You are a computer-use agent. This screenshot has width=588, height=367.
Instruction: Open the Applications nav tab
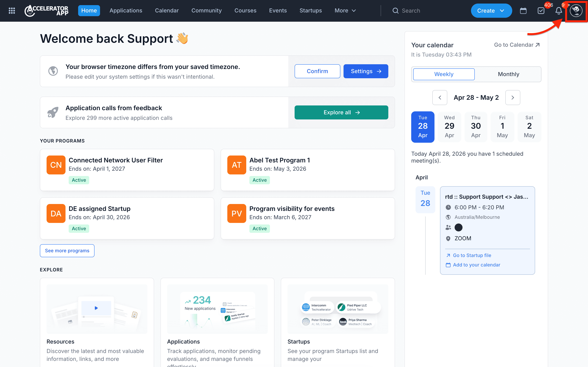[126, 10]
